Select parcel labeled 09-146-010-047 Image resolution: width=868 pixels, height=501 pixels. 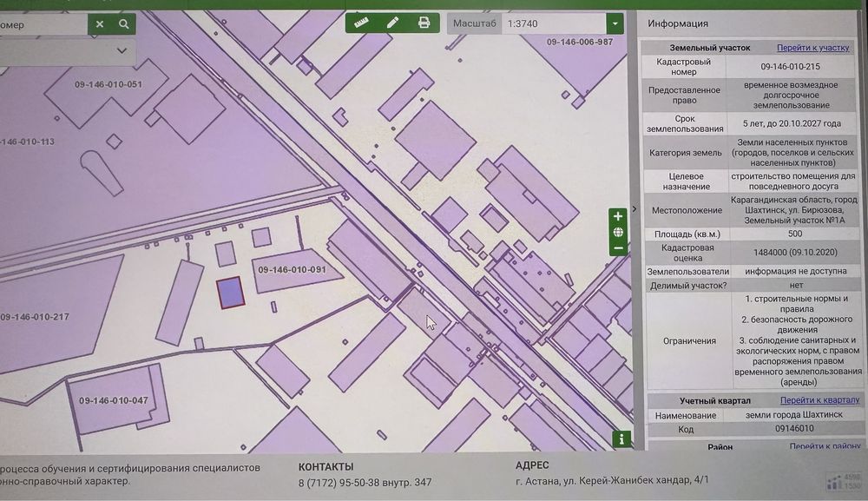coord(114,400)
